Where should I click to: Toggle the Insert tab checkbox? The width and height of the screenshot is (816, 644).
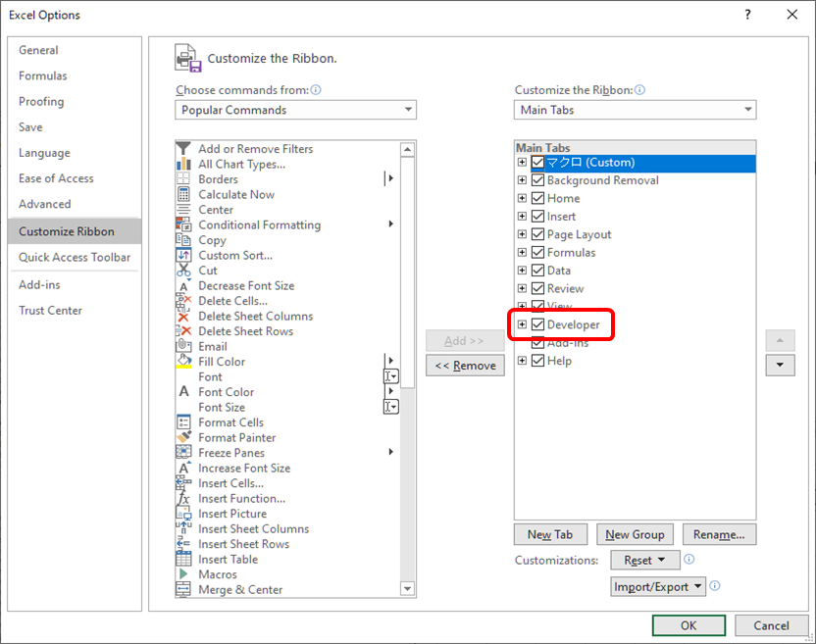tap(537, 217)
